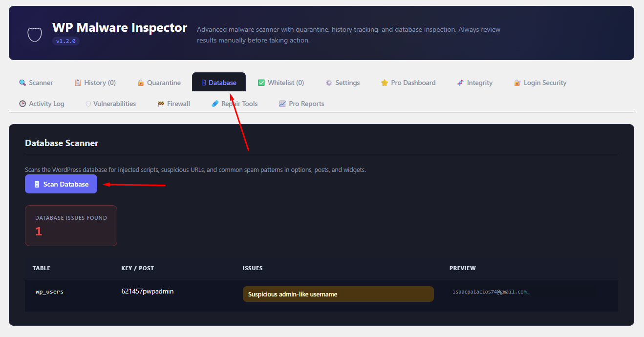The image size is (644, 337).
Task: Select the 621457pwpadmin username entry
Action: [x=148, y=292]
